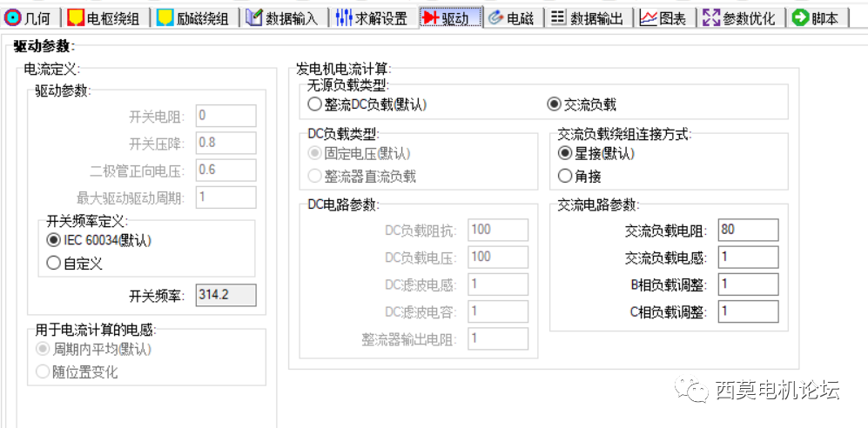Click the 求解设置 sliders icon
The height and width of the screenshot is (428, 868).
pos(343,17)
